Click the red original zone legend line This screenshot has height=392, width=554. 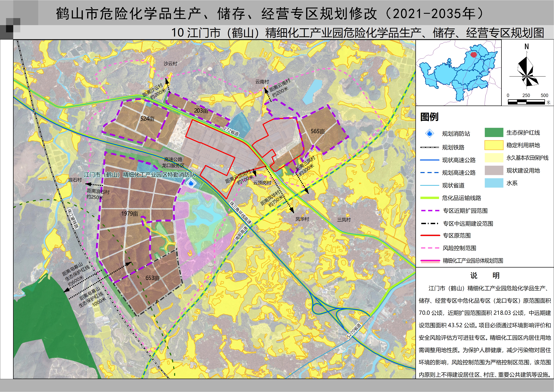430,235
